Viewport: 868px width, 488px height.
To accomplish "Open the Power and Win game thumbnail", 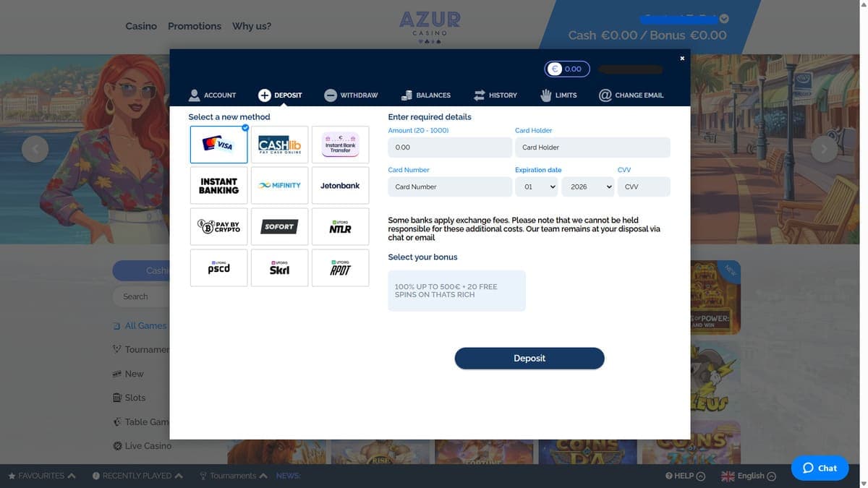I will click(715, 298).
